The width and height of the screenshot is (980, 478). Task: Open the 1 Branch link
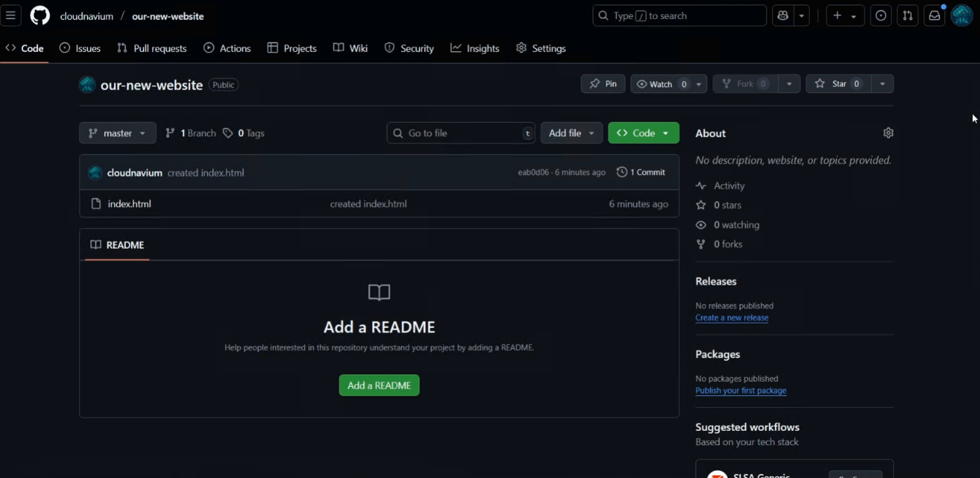pos(191,133)
